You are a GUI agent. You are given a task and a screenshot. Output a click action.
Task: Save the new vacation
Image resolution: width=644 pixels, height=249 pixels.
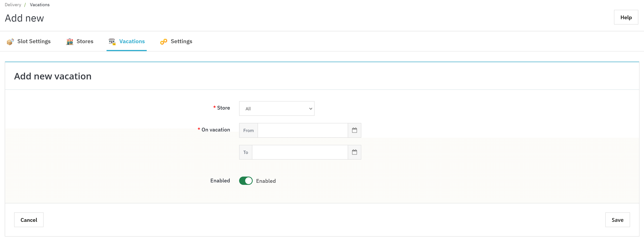(x=617, y=220)
